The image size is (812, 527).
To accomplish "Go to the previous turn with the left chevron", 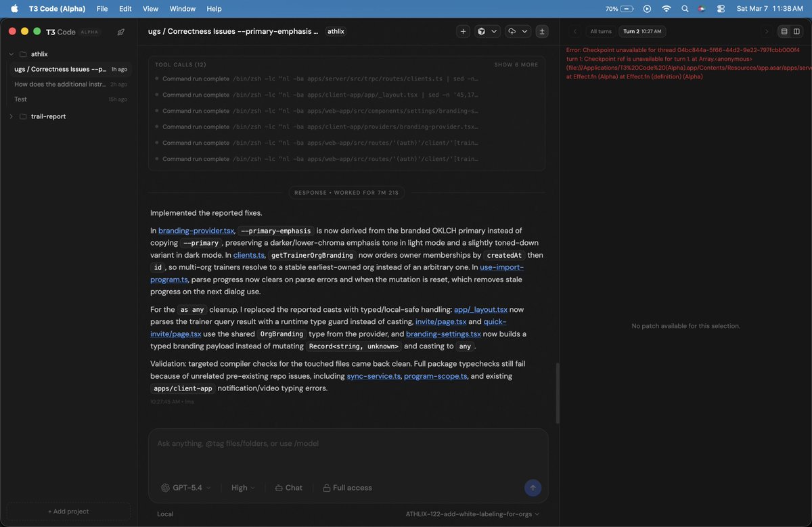I will [x=574, y=31].
